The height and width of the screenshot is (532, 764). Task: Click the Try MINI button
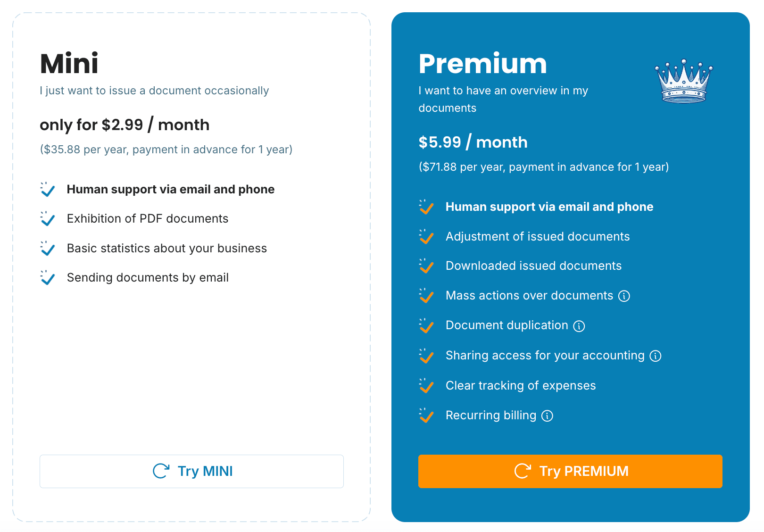[x=191, y=471]
